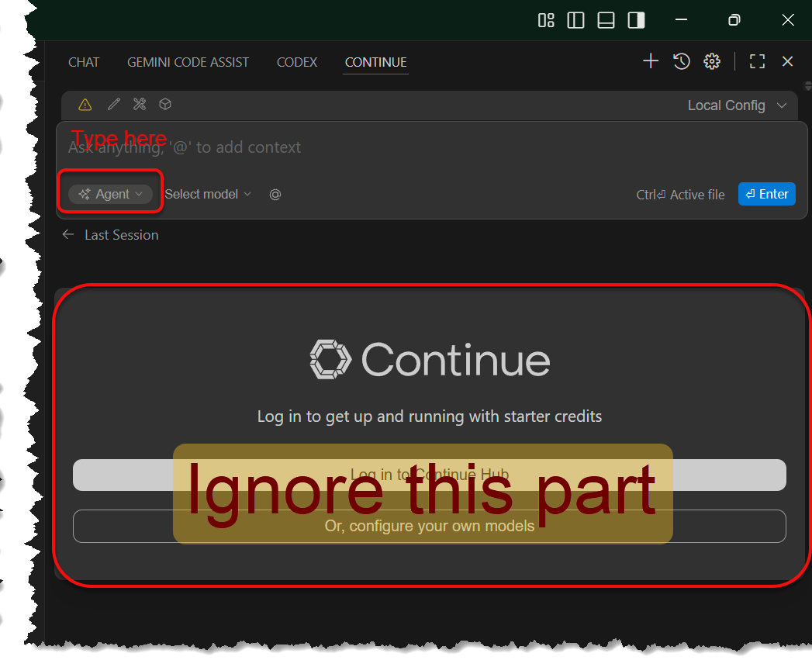Open the Agent mode dropdown
The image size is (812, 660).
click(109, 194)
